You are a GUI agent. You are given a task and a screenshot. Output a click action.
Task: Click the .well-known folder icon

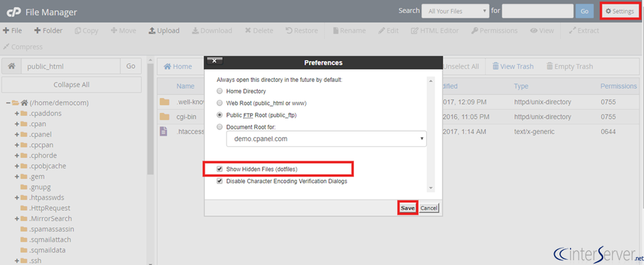(164, 102)
